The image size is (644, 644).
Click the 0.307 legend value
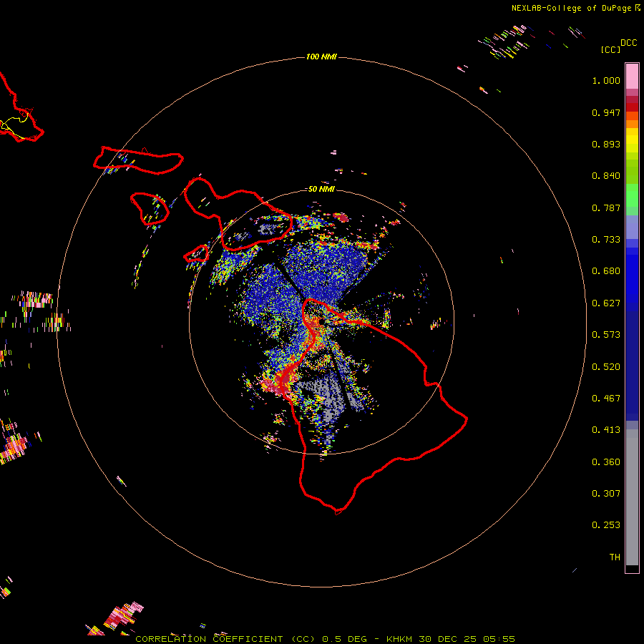point(606,494)
